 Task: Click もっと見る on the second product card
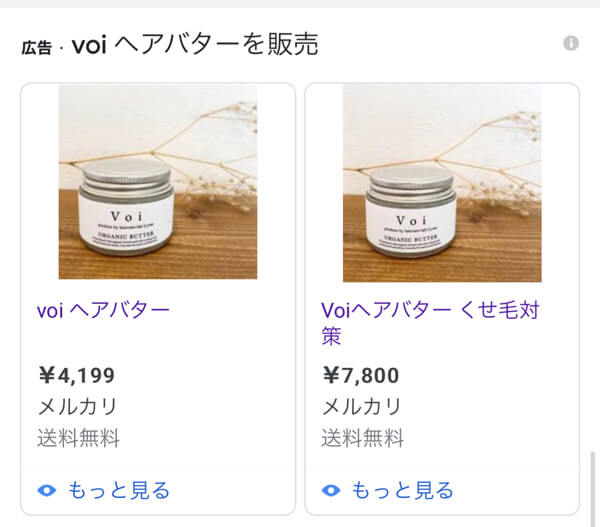403,490
